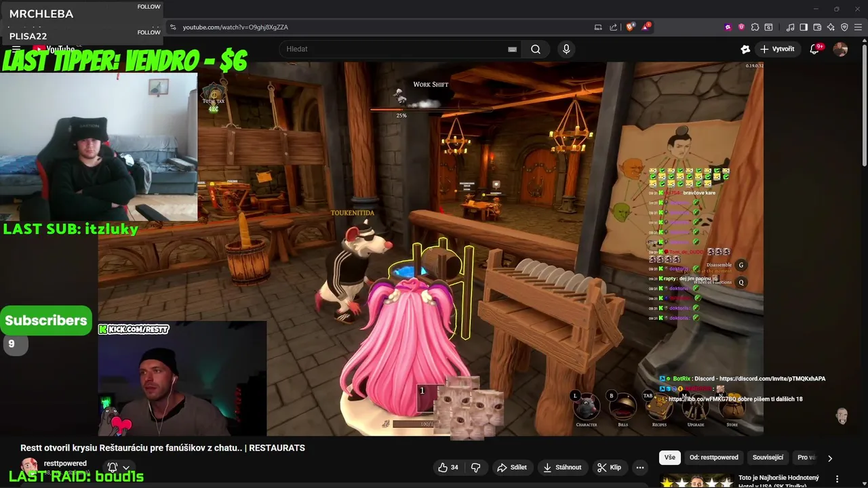Click the TOUKENITIDA rat name label
868x488 pixels.
[x=353, y=213]
